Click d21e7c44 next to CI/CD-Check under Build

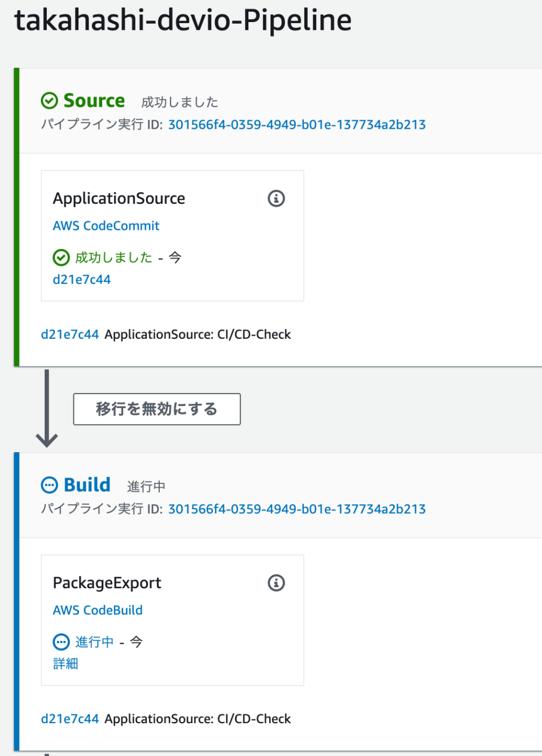[69, 718]
